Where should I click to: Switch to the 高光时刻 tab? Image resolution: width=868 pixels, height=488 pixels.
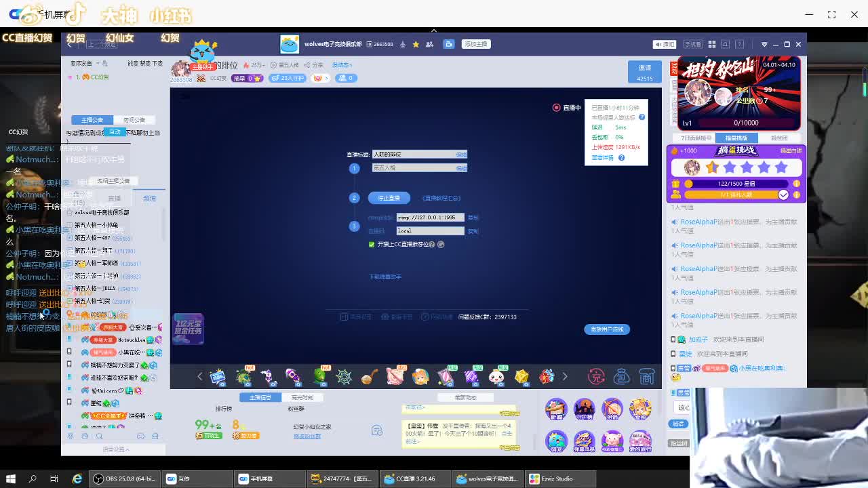click(302, 397)
